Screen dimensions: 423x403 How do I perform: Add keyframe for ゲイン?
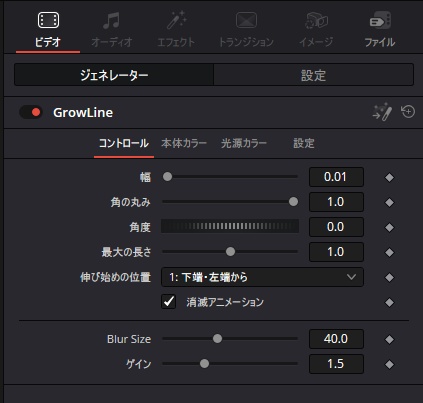click(389, 364)
